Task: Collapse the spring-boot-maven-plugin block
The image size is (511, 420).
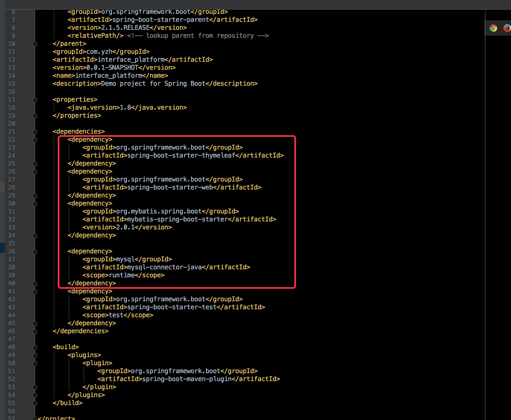Action: pyautogui.click(x=35, y=363)
